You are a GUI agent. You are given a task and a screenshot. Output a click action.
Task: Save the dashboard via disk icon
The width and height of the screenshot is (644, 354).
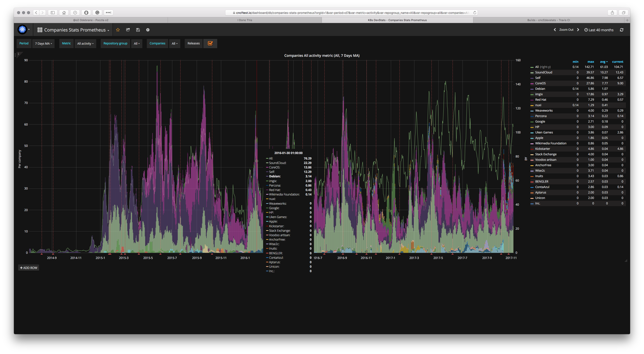click(138, 30)
